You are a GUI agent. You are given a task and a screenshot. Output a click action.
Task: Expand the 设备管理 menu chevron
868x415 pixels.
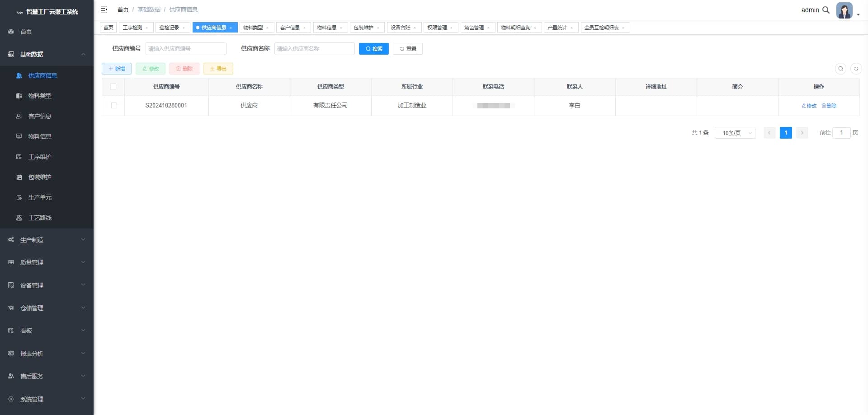click(83, 285)
